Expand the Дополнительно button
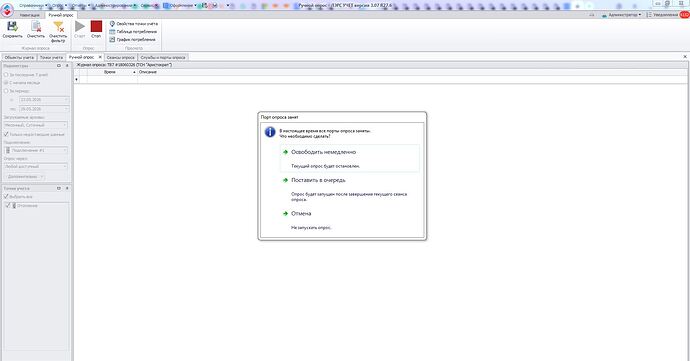The image size is (690, 361). coord(25,177)
